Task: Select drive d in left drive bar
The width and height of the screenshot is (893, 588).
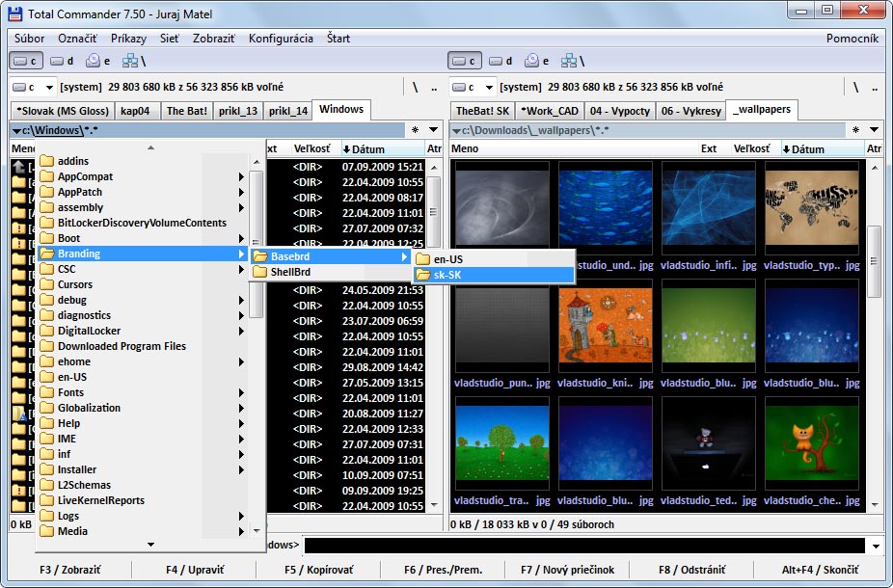Action: (x=62, y=61)
